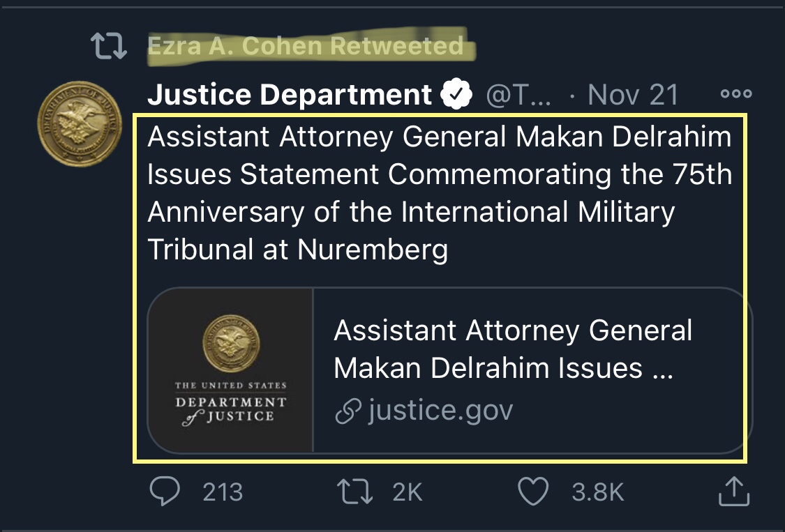Open the link card headline Assistant Attorney General
The width and height of the screenshot is (785, 532).
pyautogui.click(x=513, y=349)
